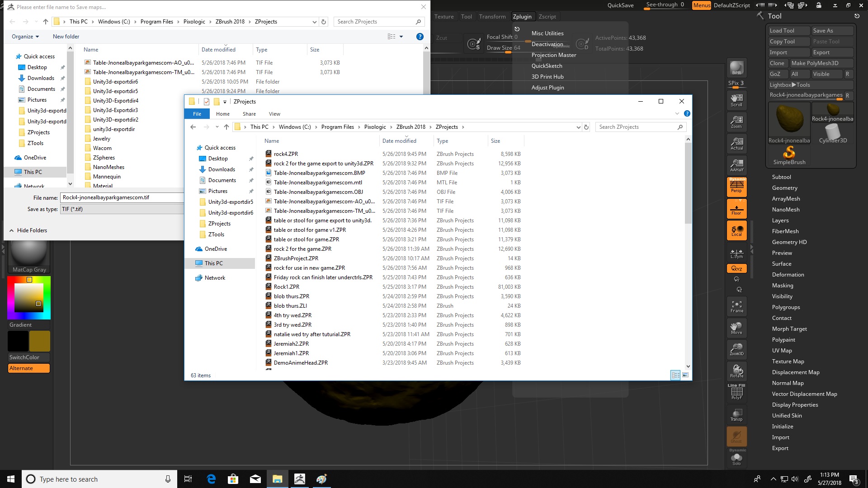Refresh ZProjects explorer address bar
This screenshot has width=868, height=488.
[x=586, y=127]
